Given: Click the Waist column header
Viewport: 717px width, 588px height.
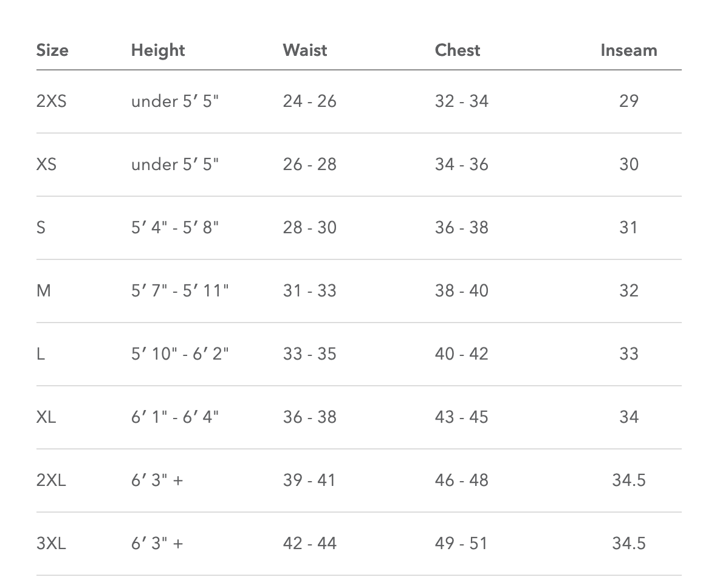Looking at the screenshot, I should tap(304, 50).
